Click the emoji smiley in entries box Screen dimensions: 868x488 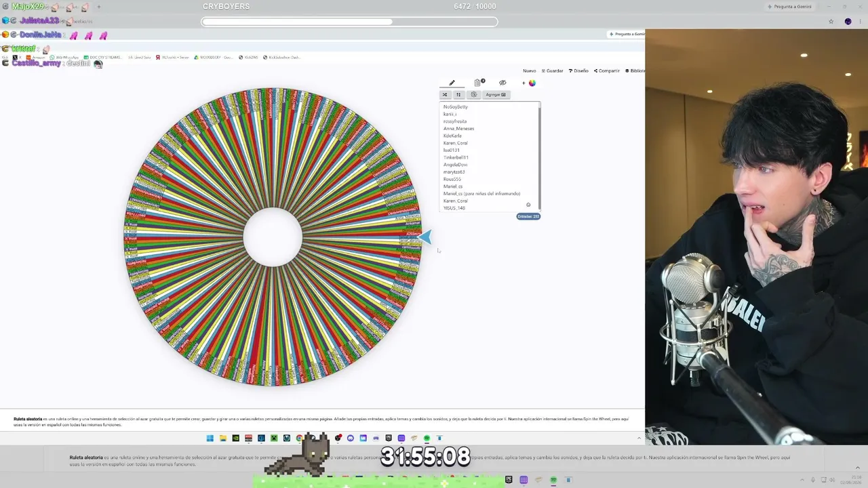(x=528, y=205)
